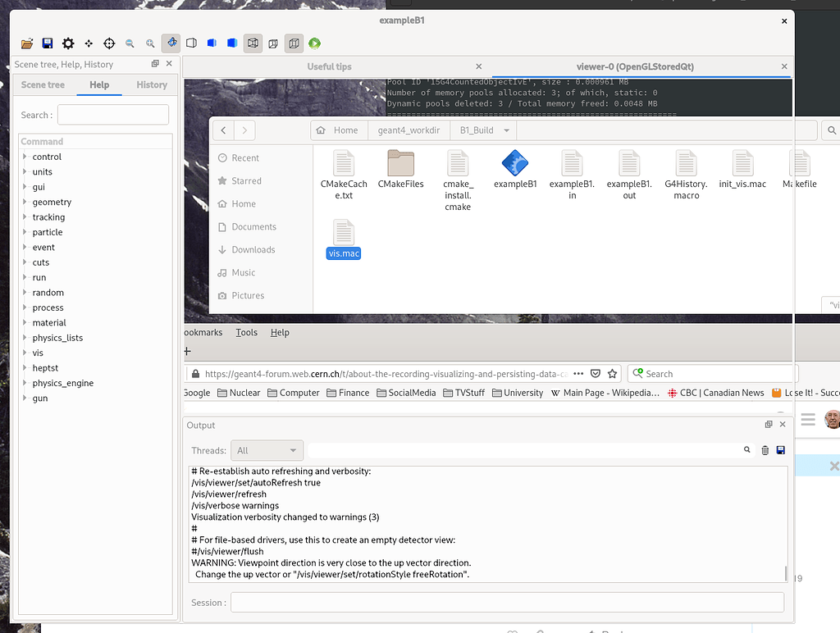Click the save output log icon
Screen dimensions: 840x633
[x=780, y=449]
